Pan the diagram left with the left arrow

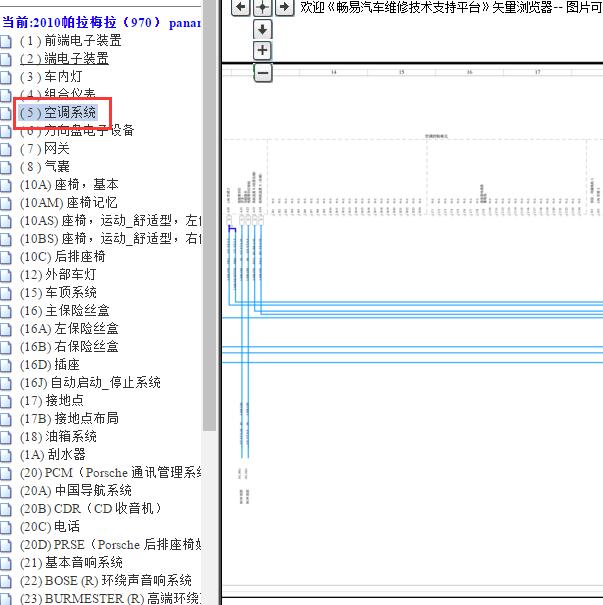pos(241,7)
